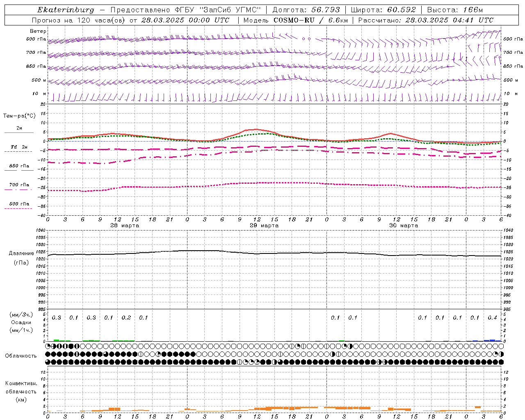525x420 pixels.
Task: Select the 700 гПа temperature legend entry
Action: (19, 185)
